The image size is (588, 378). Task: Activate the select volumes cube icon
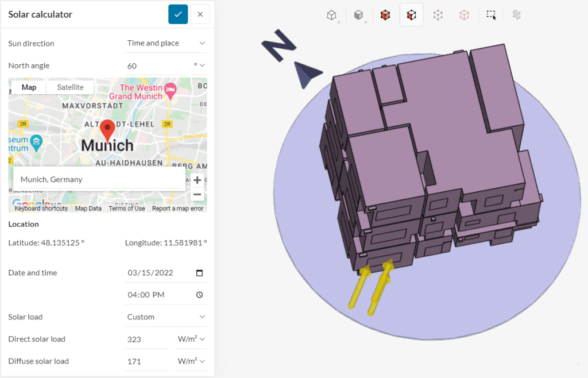click(x=385, y=16)
